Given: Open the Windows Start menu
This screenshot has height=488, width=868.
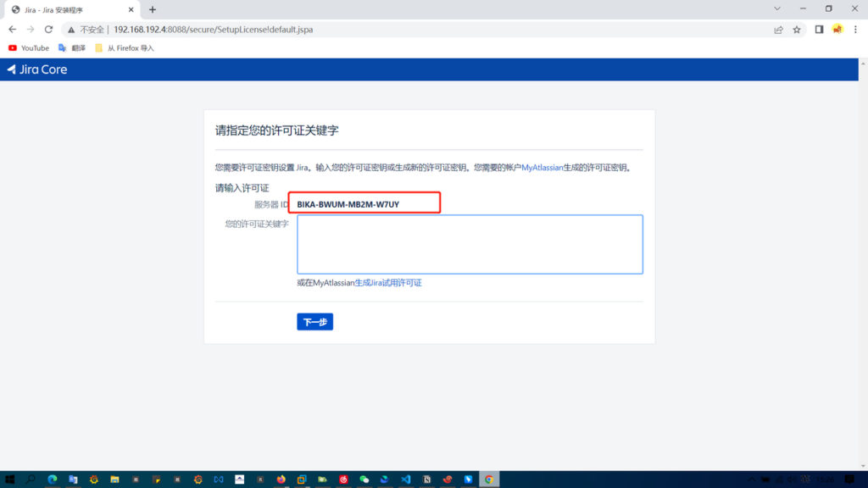Looking at the screenshot, I should point(10,480).
